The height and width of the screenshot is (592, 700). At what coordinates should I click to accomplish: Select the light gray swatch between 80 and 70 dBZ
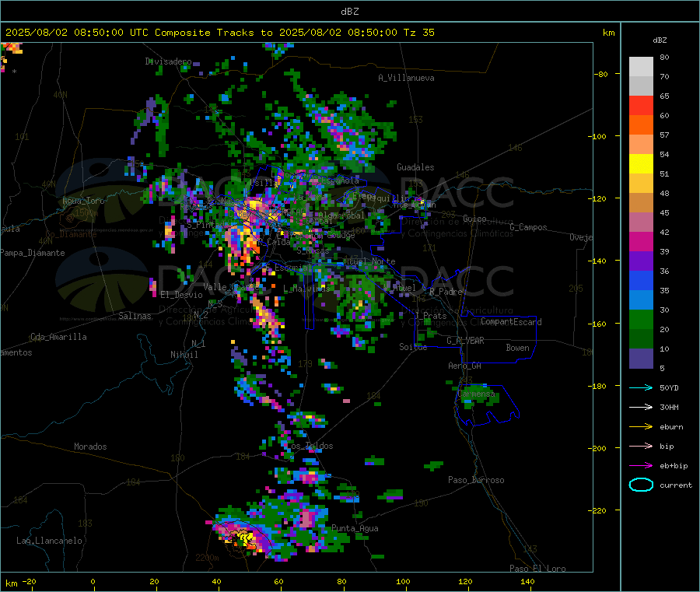[641, 67]
